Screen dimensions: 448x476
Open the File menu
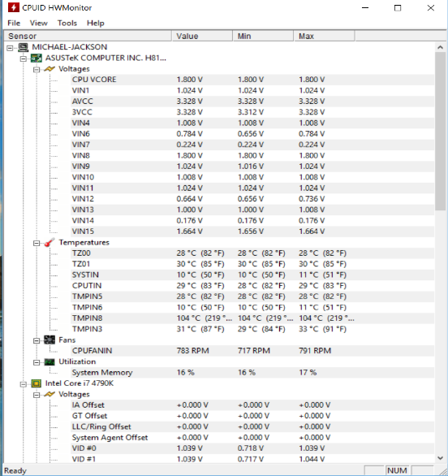point(14,23)
